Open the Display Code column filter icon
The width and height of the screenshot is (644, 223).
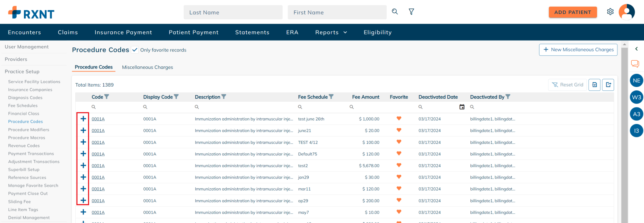(x=176, y=97)
